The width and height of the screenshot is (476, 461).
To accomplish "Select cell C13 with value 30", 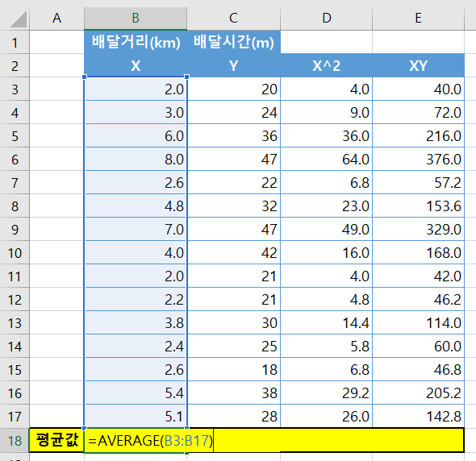I will tap(233, 322).
